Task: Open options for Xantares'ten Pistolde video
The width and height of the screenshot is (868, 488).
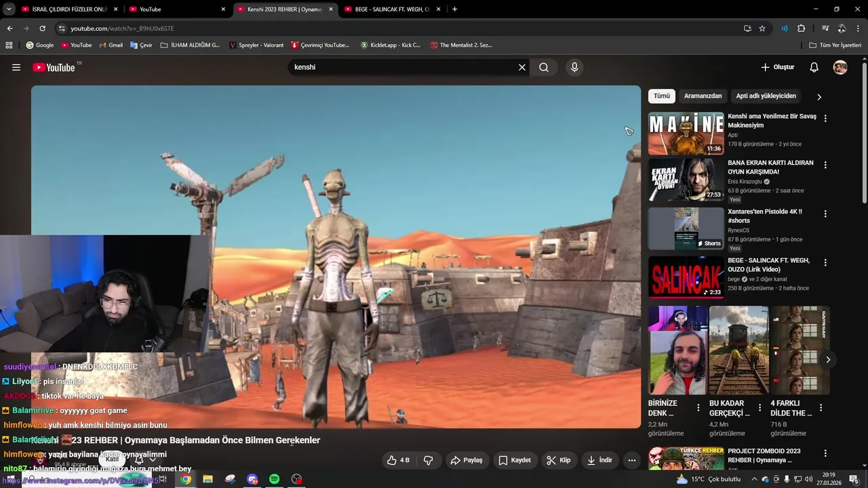Action: (x=825, y=213)
